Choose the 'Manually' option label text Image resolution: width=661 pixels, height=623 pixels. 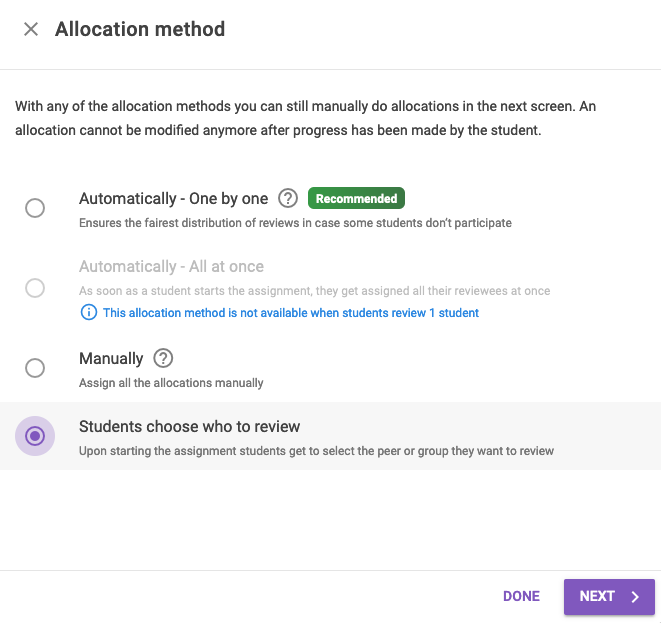click(x=111, y=358)
